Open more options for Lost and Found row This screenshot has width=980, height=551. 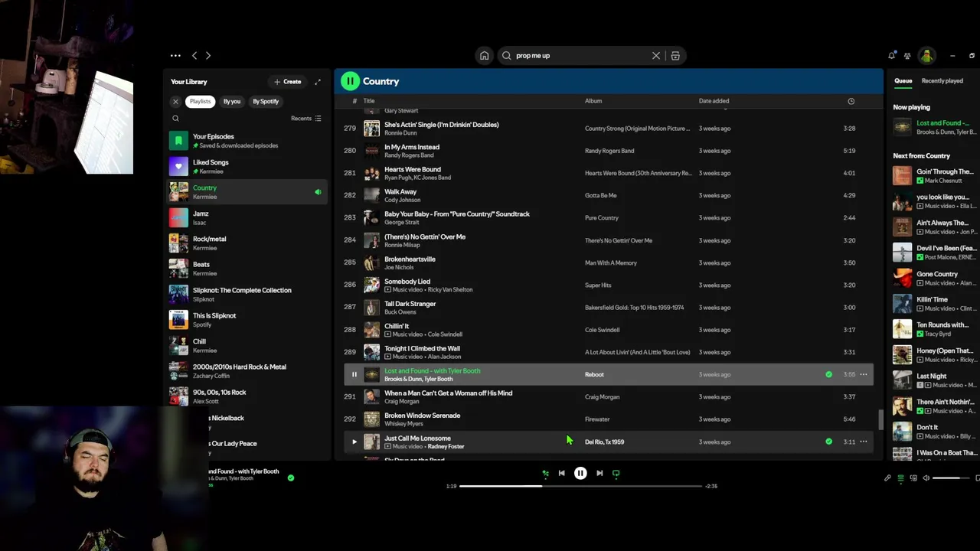point(864,374)
